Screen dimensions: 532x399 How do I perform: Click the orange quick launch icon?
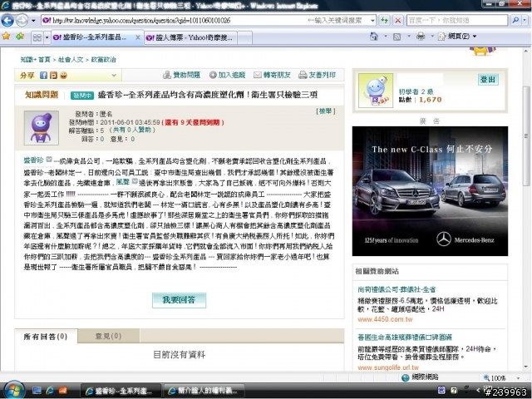coord(63,391)
